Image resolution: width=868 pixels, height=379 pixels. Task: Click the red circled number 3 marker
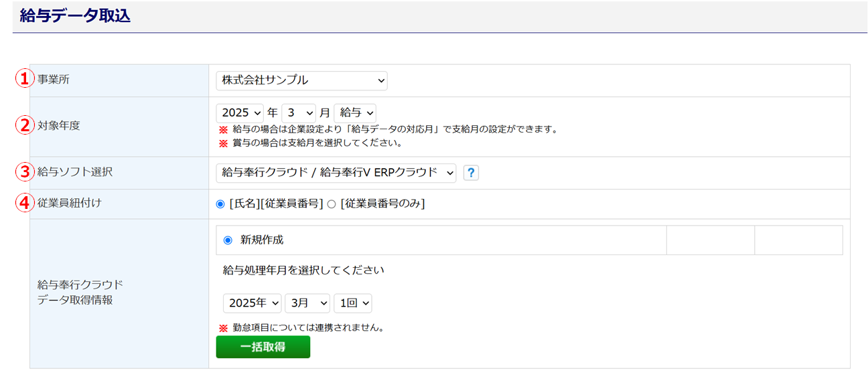(x=24, y=172)
